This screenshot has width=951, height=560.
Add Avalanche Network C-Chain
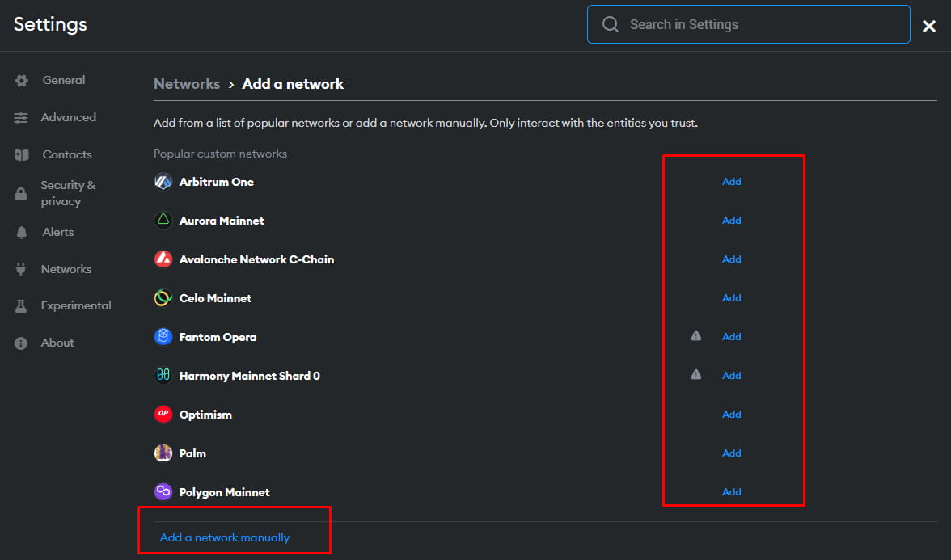coord(731,259)
